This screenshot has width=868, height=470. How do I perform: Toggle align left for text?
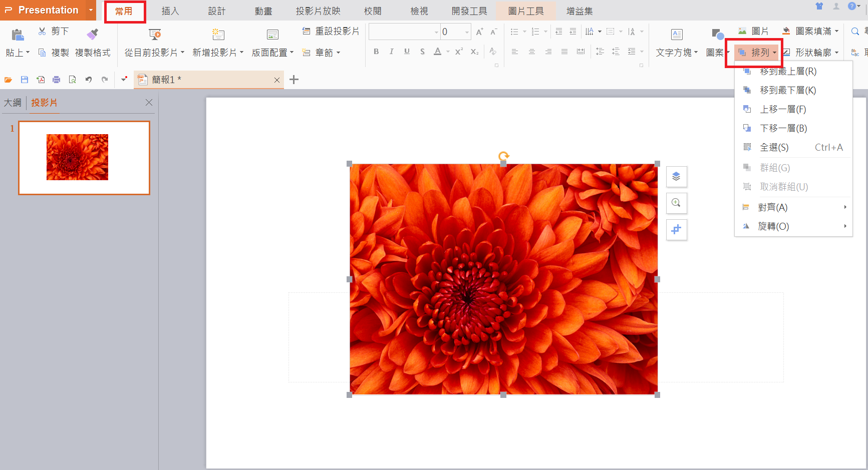point(514,52)
